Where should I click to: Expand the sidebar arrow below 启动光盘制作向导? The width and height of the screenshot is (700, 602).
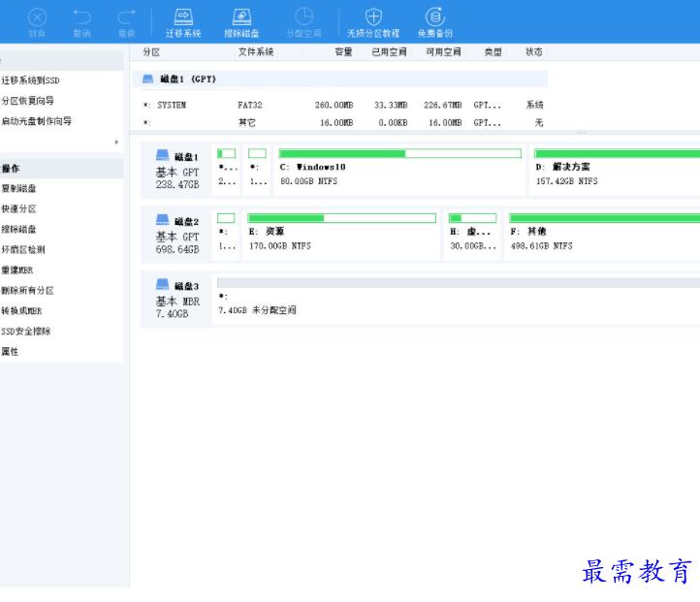click(116, 143)
